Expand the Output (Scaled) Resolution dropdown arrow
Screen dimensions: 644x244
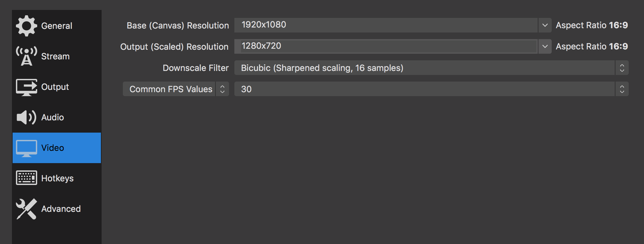point(545,46)
